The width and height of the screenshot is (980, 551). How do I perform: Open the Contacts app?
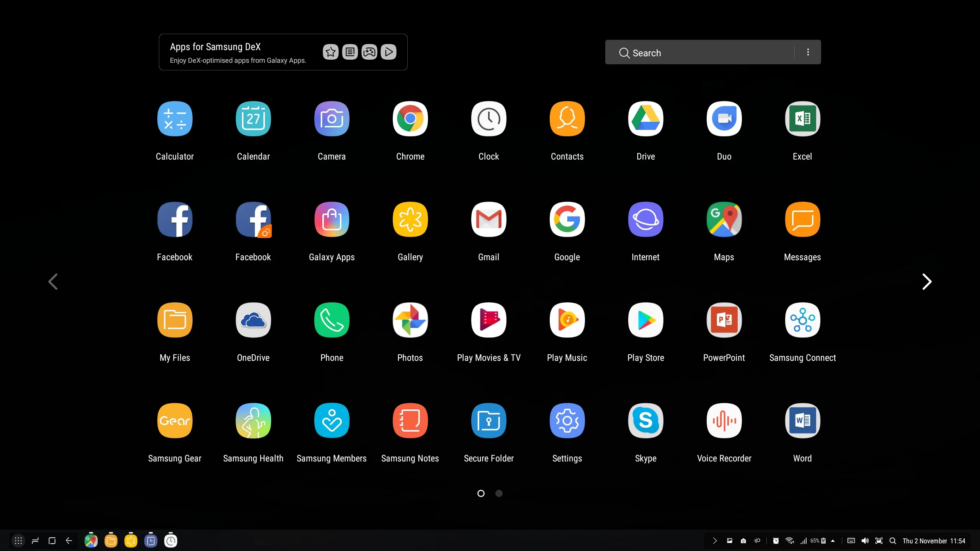coord(567,119)
